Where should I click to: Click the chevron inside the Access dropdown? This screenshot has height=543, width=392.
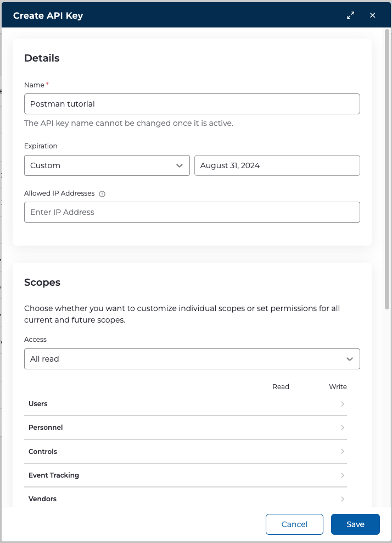tap(350, 359)
